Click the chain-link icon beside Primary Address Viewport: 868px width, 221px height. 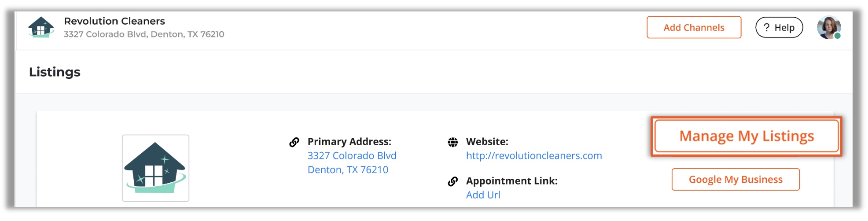click(294, 142)
